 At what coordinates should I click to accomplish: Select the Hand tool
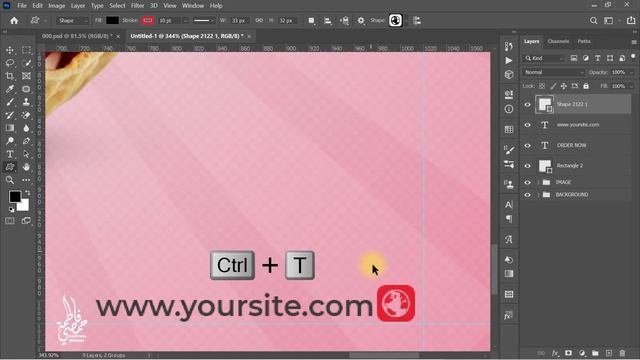point(26,167)
